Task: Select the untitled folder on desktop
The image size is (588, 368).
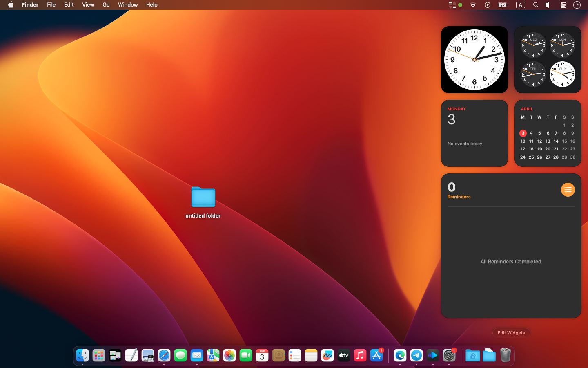Action: point(203,197)
